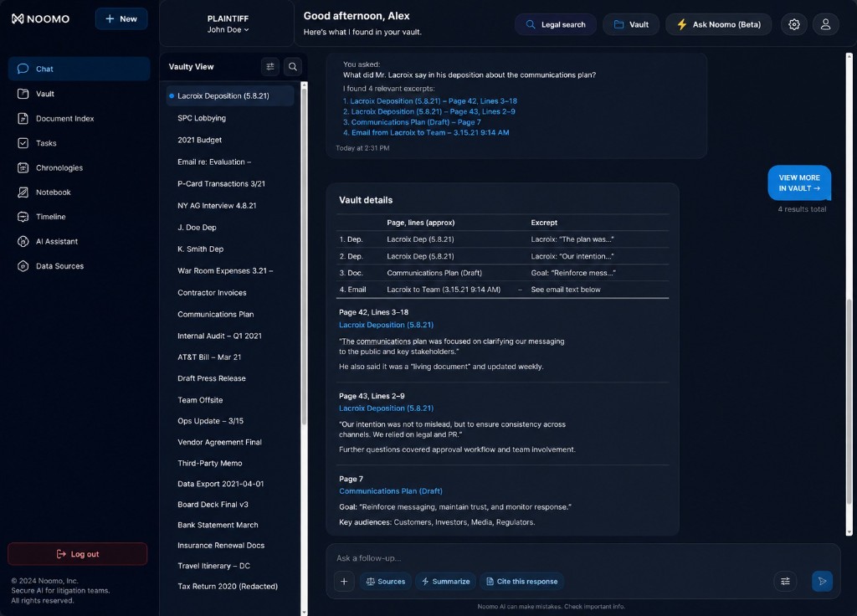Open the Data Sources icon
Viewport: 857px width, 616px height.
(23, 265)
